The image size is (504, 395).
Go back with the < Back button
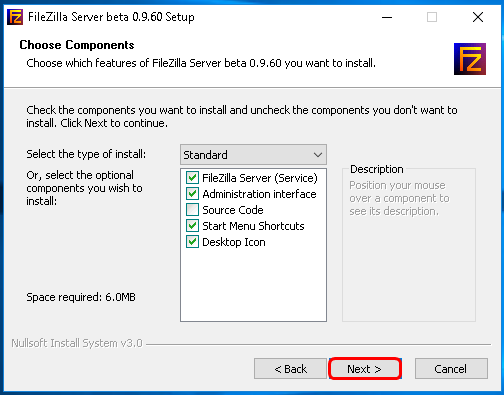click(290, 369)
